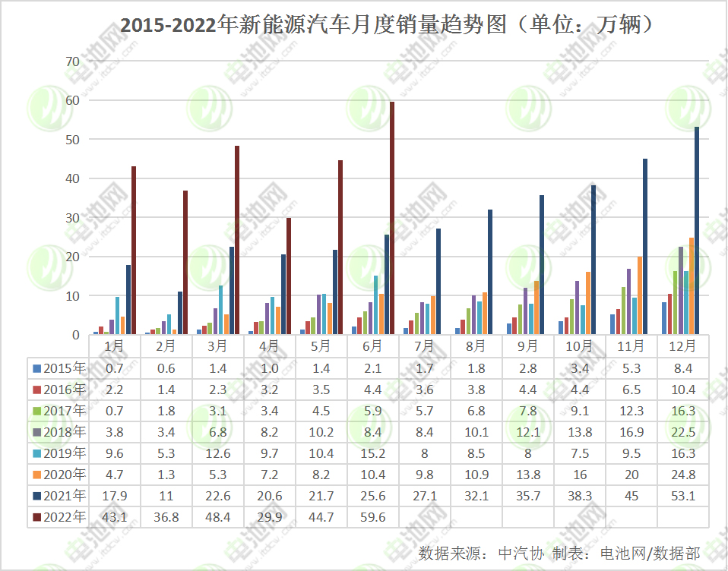This screenshot has height=571, width=728.
Task: Toggle the 2017年 series row
Action: point(65,409)
